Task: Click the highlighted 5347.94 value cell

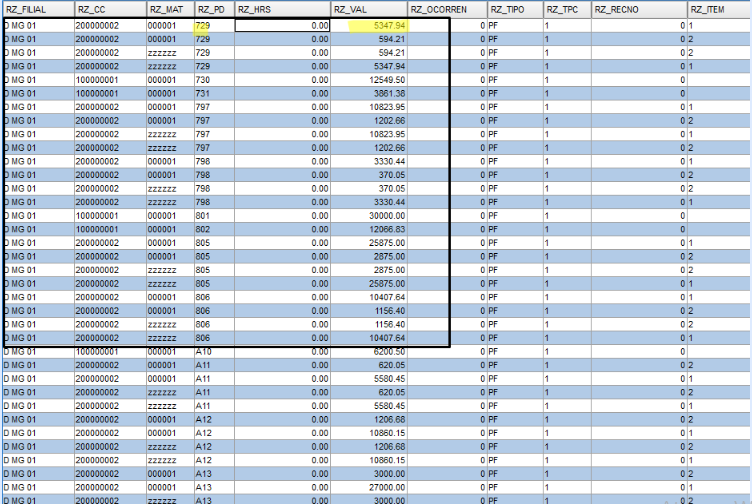Action: pos(368,25)
